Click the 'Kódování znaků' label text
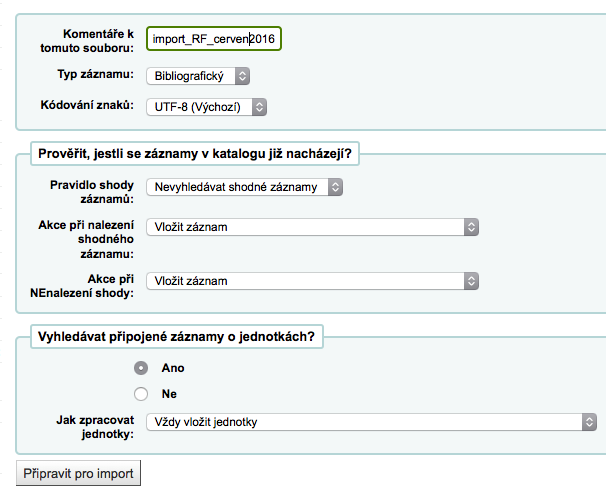This screenshot has height=488, width=606. coord(88,105)
